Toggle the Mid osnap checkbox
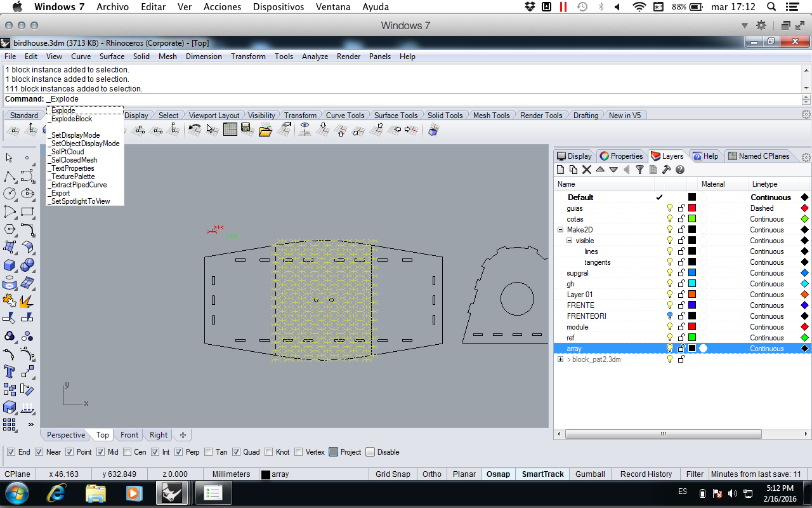812x508 pixels. click(100, 452)
